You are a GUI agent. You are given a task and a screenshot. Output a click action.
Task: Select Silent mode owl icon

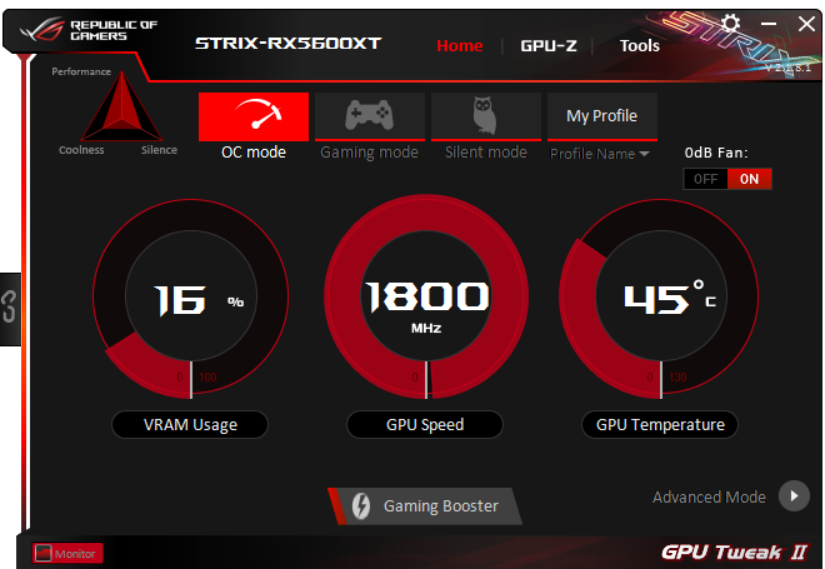click(x=486, y=115)
